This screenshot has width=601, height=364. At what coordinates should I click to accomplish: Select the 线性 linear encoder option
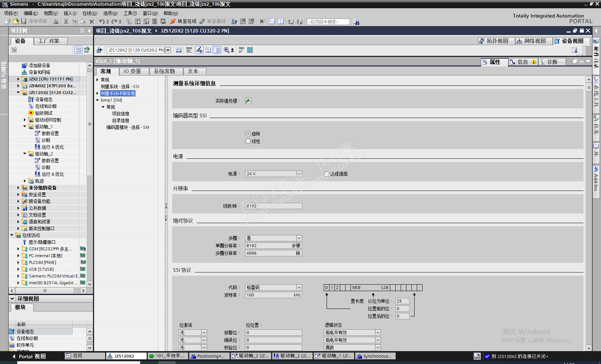[x=248, y=141]
